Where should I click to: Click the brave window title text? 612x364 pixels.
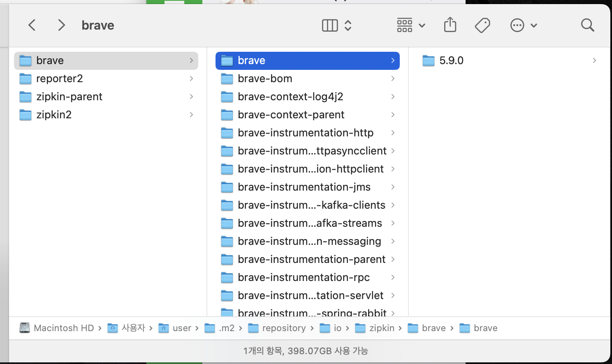coord(98,25)
